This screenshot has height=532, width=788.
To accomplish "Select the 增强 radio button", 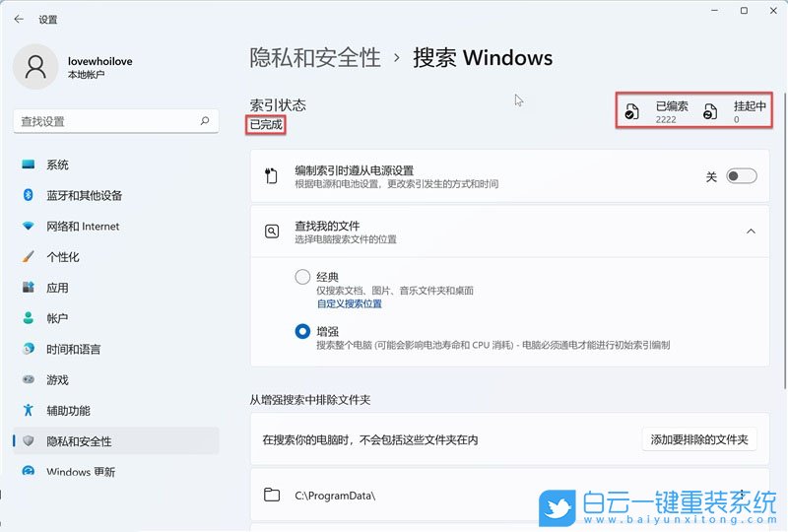I will point(302,331).
